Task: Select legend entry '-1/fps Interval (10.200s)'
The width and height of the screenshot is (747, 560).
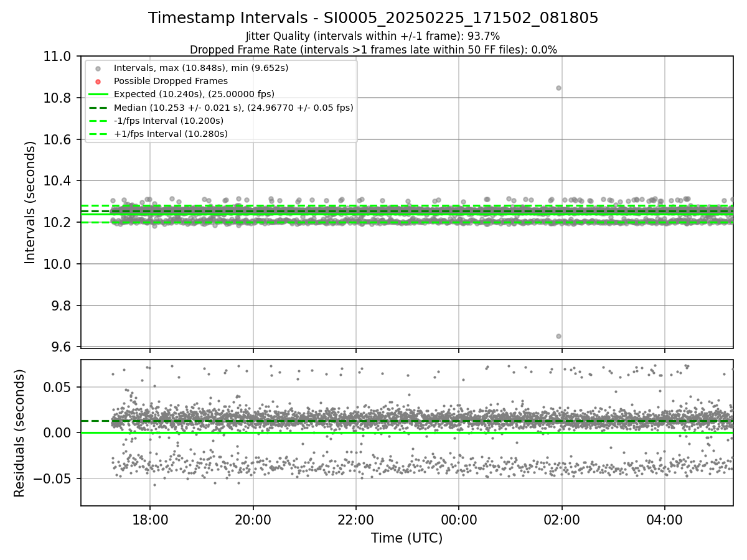Action: [169, 121]
